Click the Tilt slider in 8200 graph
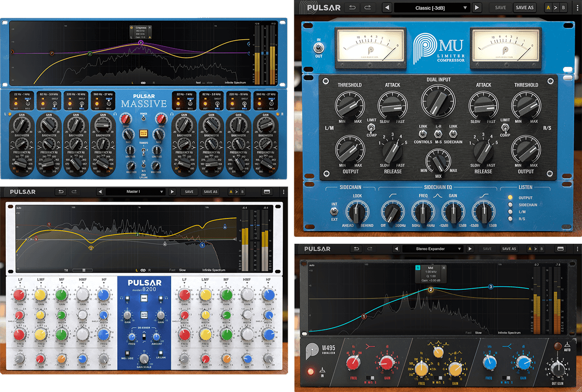The width and height of the screenshot is (582, 392). click(x=82, y=270)
